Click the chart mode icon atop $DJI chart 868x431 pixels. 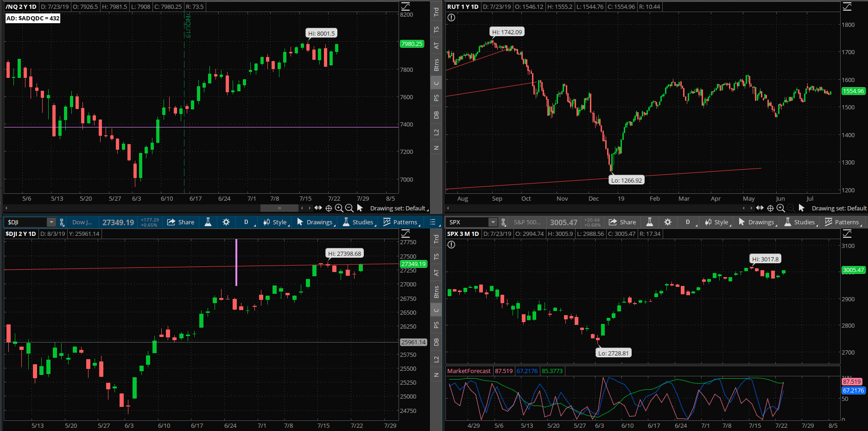[405, 234]
